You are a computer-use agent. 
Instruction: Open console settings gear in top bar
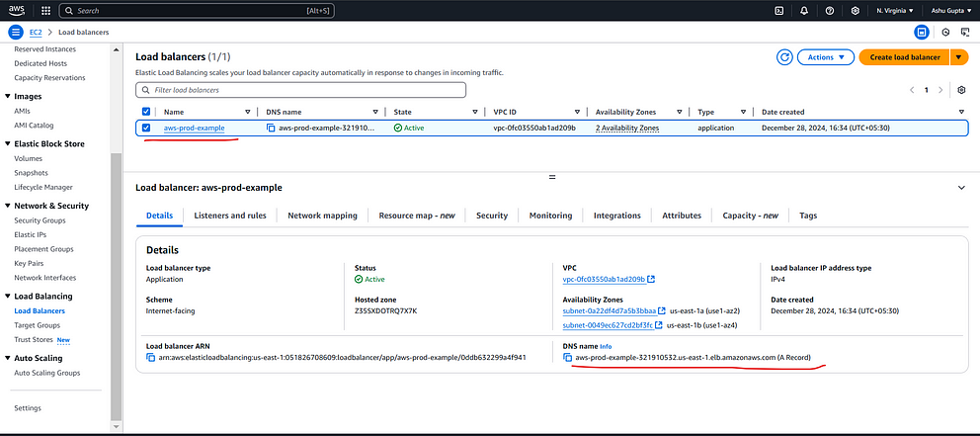pos(855,11)
